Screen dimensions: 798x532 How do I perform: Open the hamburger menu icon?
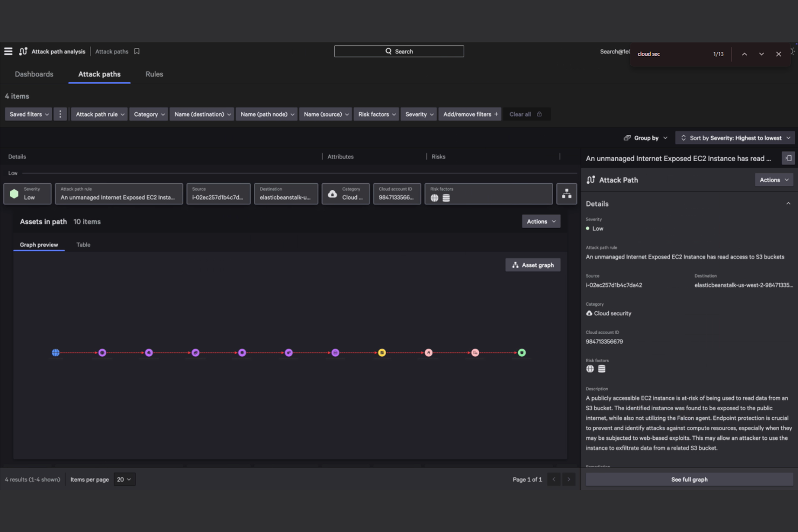[x=8, y=51]
